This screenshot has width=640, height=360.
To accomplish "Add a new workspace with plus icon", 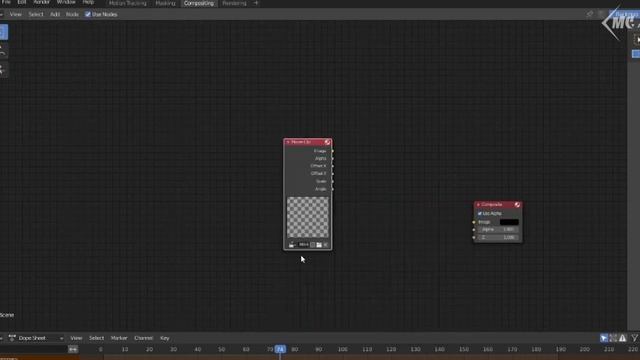I will [256, 3].
